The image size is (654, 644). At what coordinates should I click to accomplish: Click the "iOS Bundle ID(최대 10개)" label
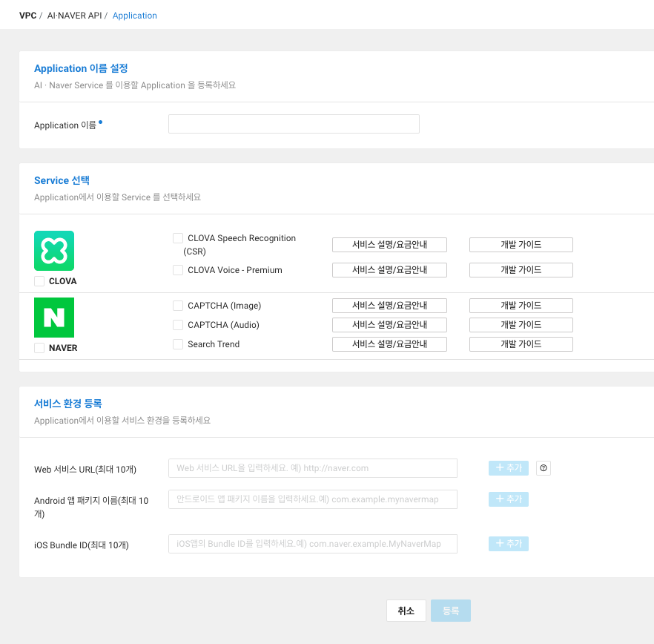click(82, 545)
